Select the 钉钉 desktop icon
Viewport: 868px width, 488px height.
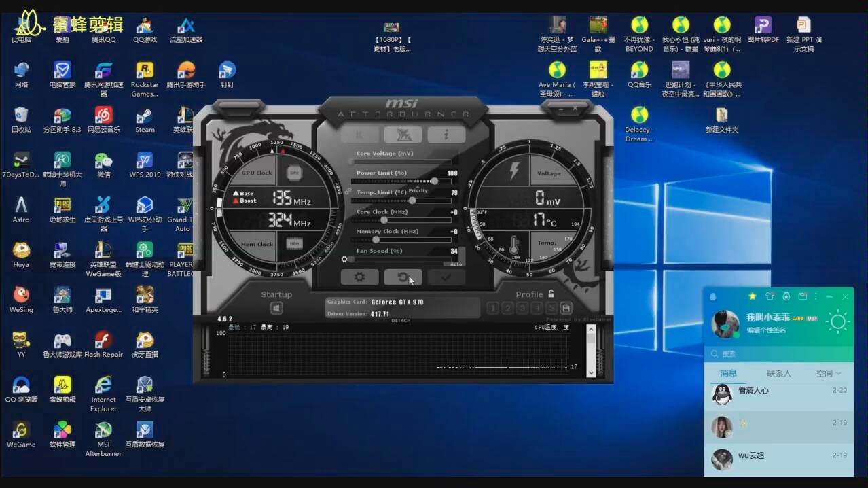point(227,75)
